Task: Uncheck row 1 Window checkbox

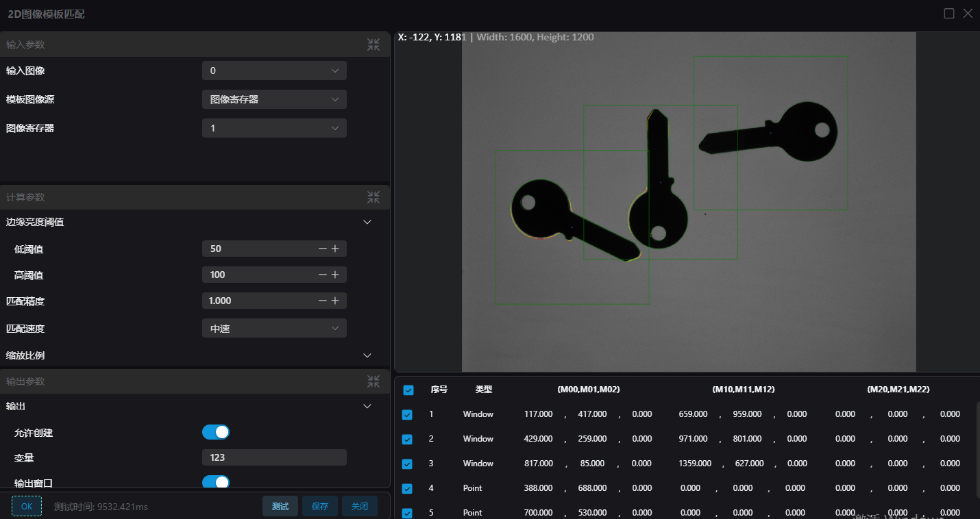Action: point(407,415)
